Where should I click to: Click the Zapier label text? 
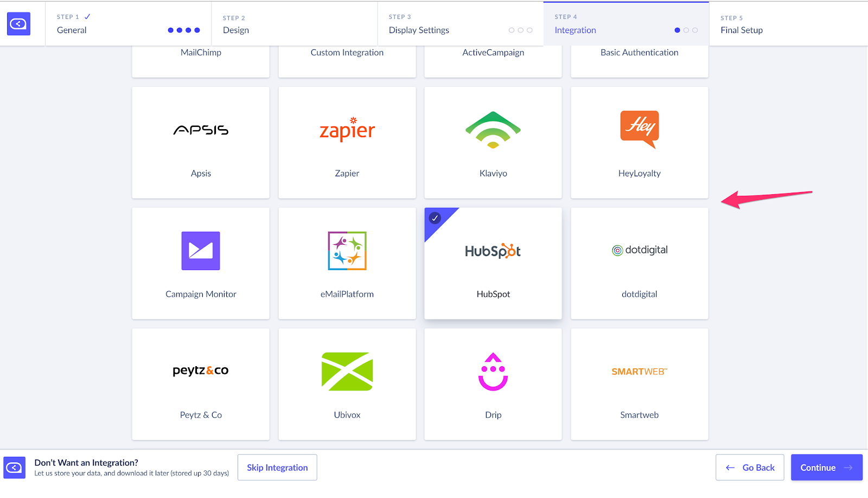tap(347, 174)
